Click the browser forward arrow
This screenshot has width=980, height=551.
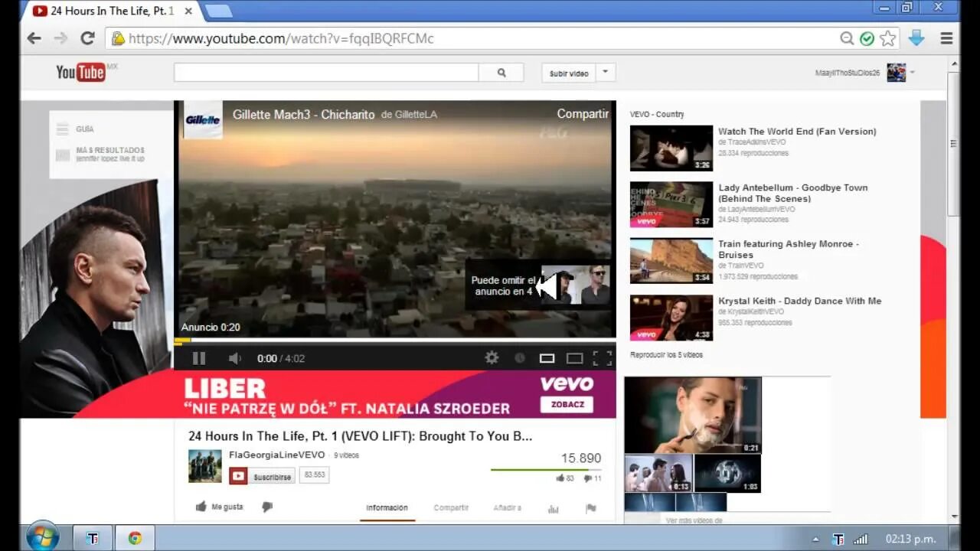60,38
